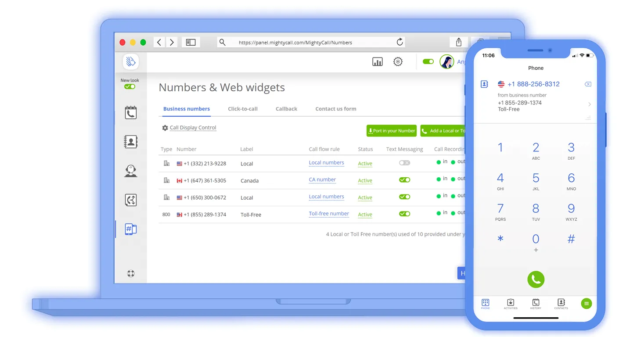
Task: Reload the page in browser
Action: (399, 42)
